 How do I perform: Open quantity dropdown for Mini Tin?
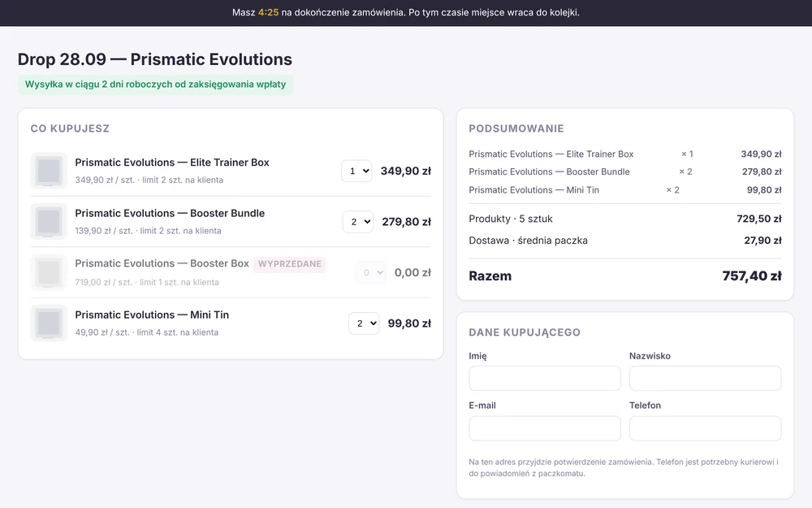[x=364, y=323]
